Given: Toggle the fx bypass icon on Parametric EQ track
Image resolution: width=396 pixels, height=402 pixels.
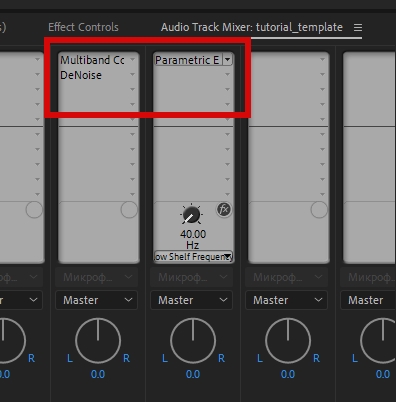Looking at the screenshot, I should [x=224, y=210].
